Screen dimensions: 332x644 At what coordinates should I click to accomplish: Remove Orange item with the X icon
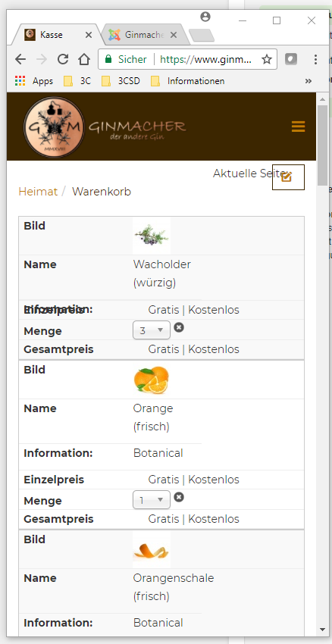click(179, 497)
